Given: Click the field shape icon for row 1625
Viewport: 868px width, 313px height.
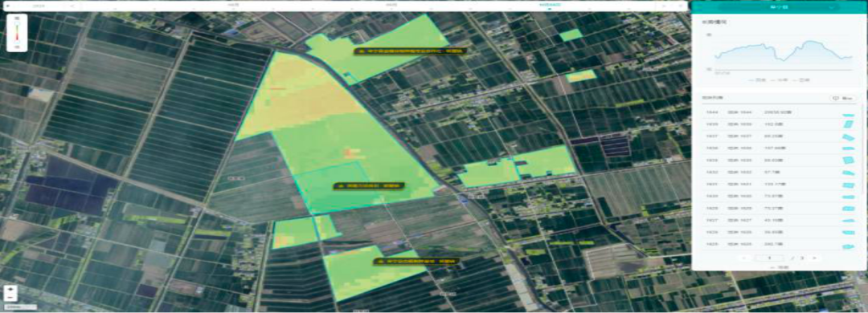Looking at the screenshot, I should click(x=848, y=246).
